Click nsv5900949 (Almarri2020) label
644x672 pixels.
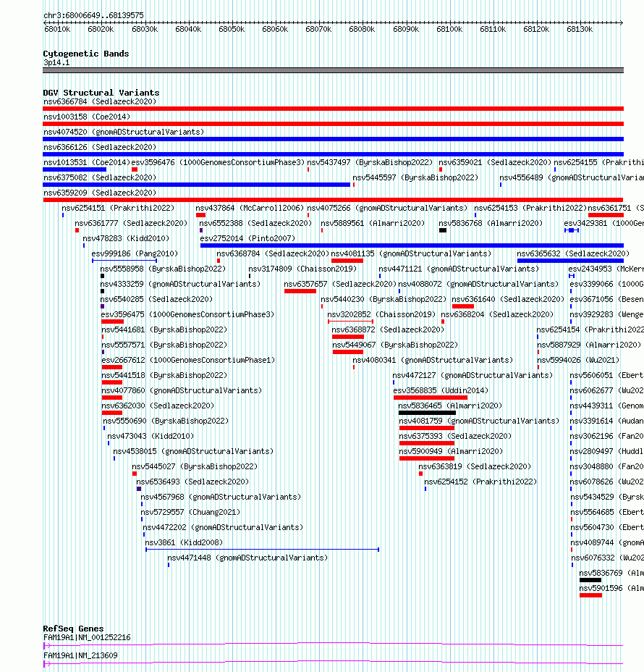point(451,451)
